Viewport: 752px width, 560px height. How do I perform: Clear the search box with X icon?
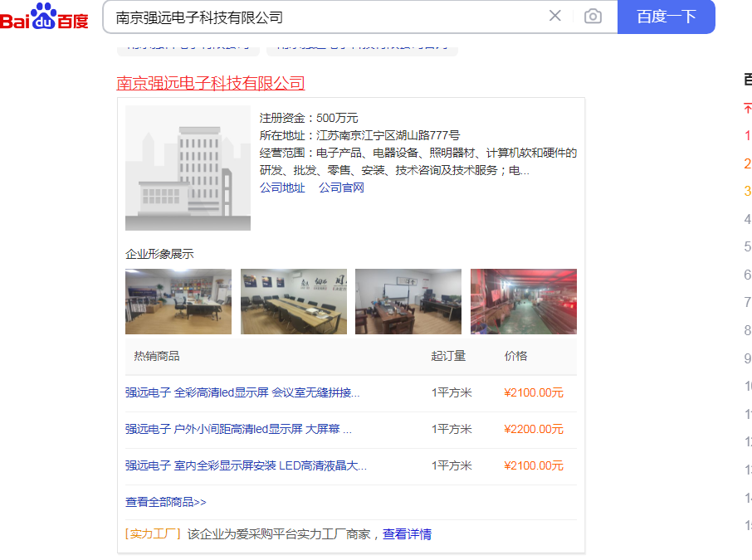[x=555, y=16]
